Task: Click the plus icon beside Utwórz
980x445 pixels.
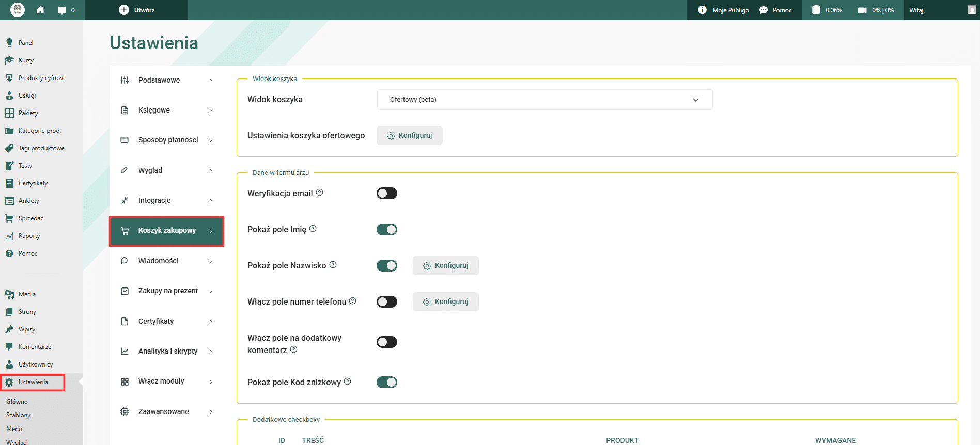Action: 124,10
